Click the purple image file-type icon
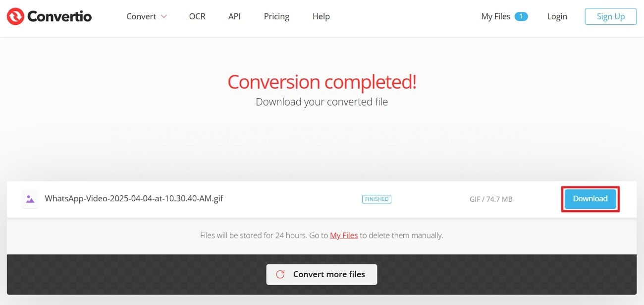This screenshot has height=305, width=644. [x=30, y=199]
